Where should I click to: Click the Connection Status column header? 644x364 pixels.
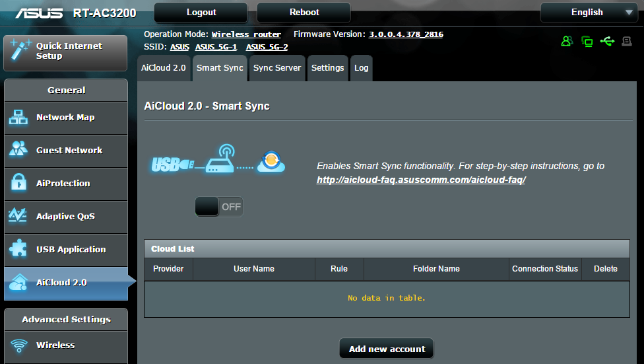coord(545,269)
